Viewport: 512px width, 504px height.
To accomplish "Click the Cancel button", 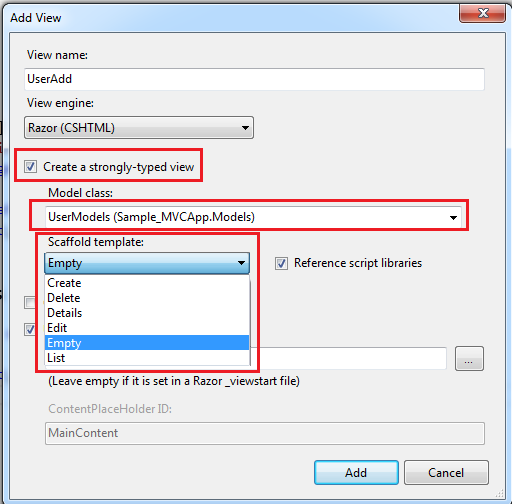I will tap(446, 472).
